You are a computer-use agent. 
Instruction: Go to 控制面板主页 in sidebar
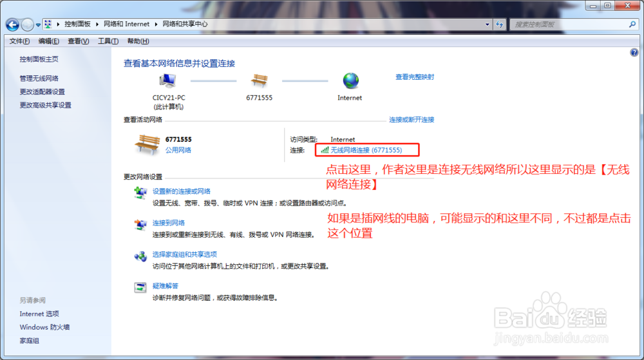click(39, 59)
